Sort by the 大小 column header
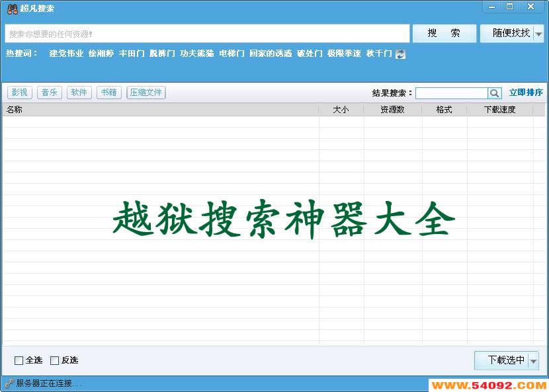 [x=341, y=110]
